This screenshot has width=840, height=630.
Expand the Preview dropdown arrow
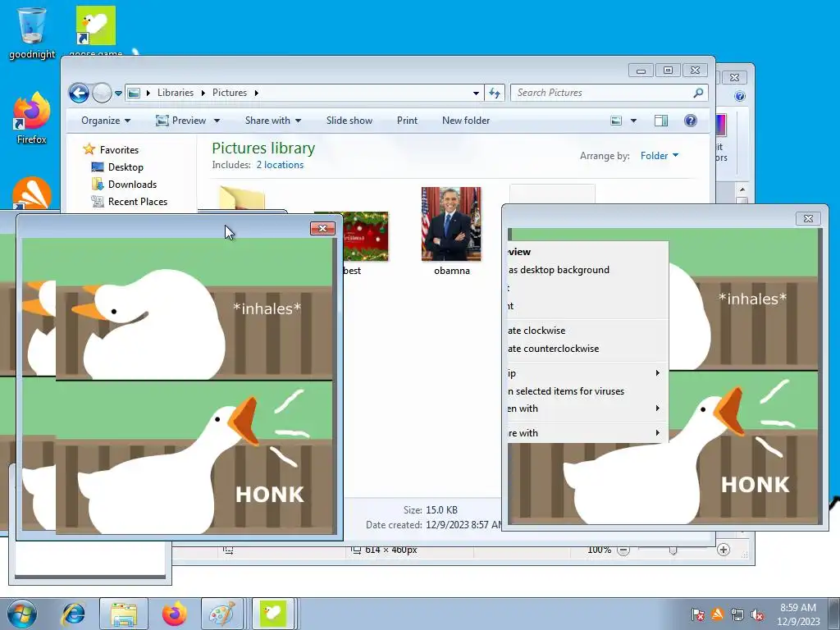[x=217, y=121]
